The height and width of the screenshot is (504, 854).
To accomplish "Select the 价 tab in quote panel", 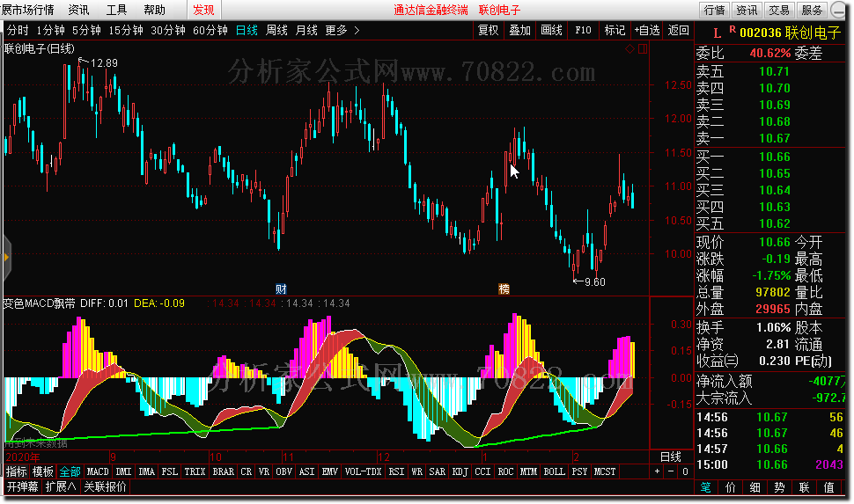I will coord(731,487).
